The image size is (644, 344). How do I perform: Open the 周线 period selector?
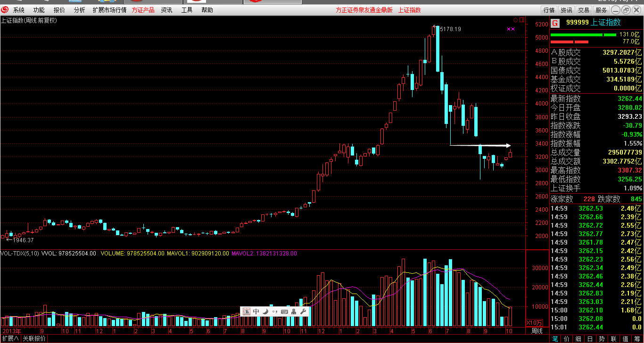tap(537, 331)
